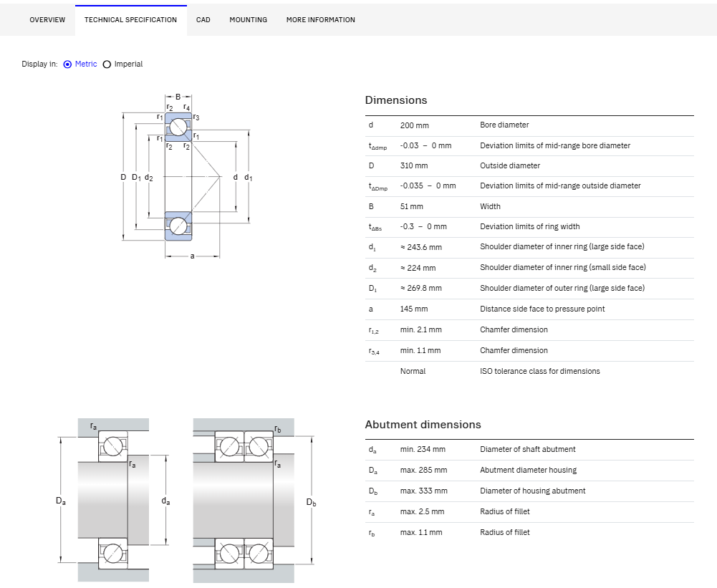Click the rb fillet value max. 1.1 mm
The width and height of the screenshot is (717, 588).
point(421,533)
